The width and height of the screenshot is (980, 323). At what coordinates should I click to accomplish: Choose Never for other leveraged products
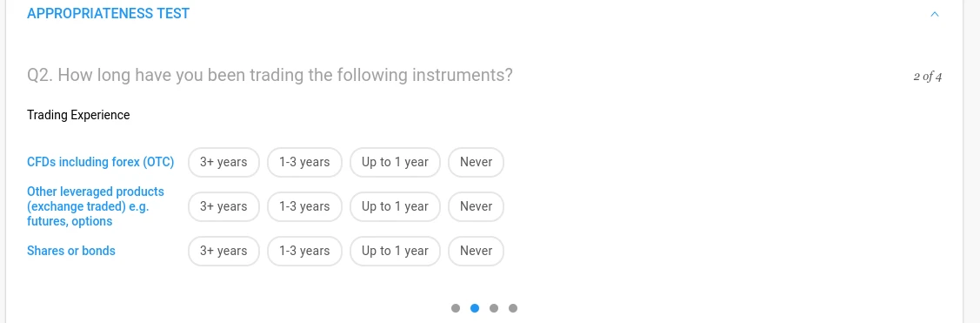click(x=477, y=206)
